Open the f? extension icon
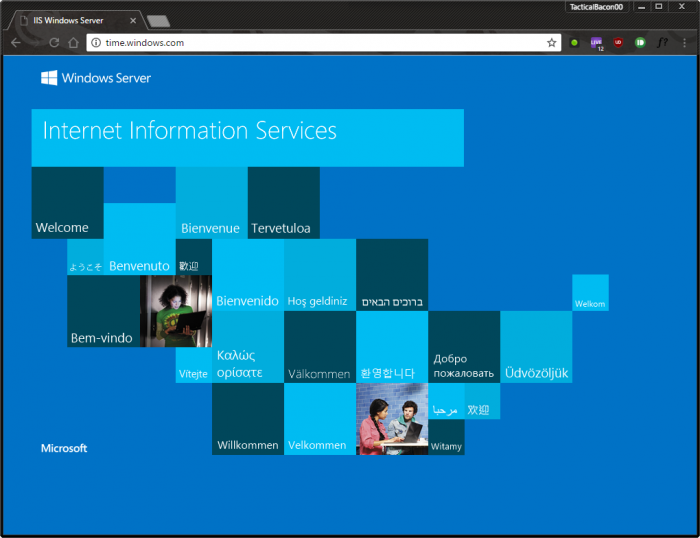 tap(662, 42)
